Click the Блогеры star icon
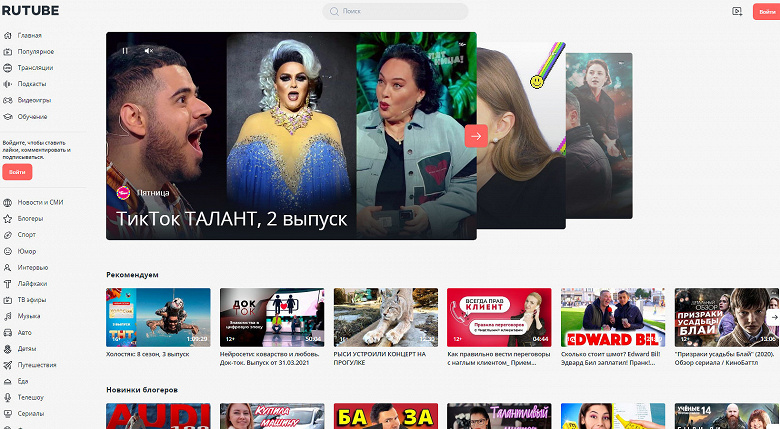The width and height of the screenshot is (780, 429). click(7, 218)
